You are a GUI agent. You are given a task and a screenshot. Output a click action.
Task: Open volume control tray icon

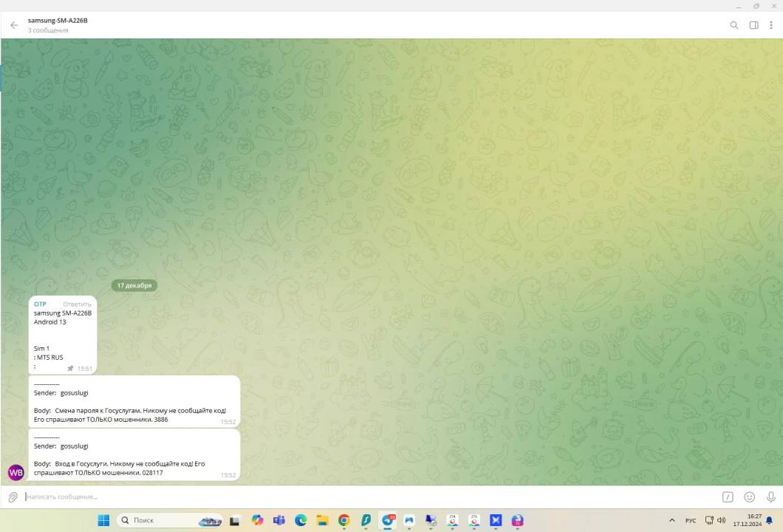point(721,520)
